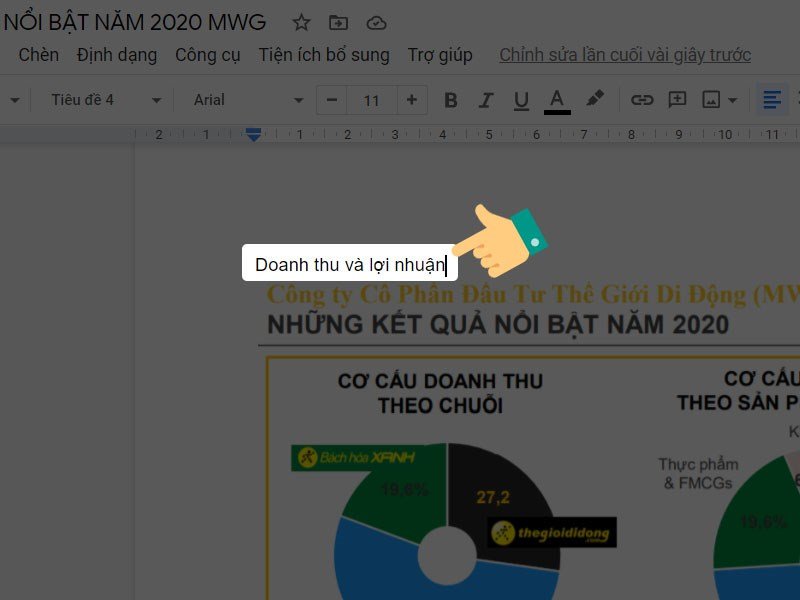Toggle italic formatting
Screen dimensions: 800x600
pyautogui.click(x=486, y=100)
